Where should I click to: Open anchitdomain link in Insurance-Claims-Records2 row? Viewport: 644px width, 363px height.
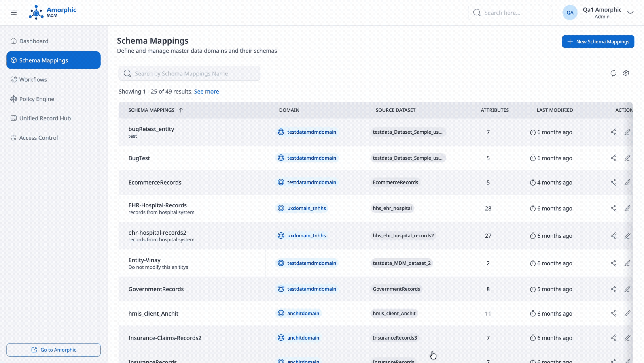click(x=299, y=338)
